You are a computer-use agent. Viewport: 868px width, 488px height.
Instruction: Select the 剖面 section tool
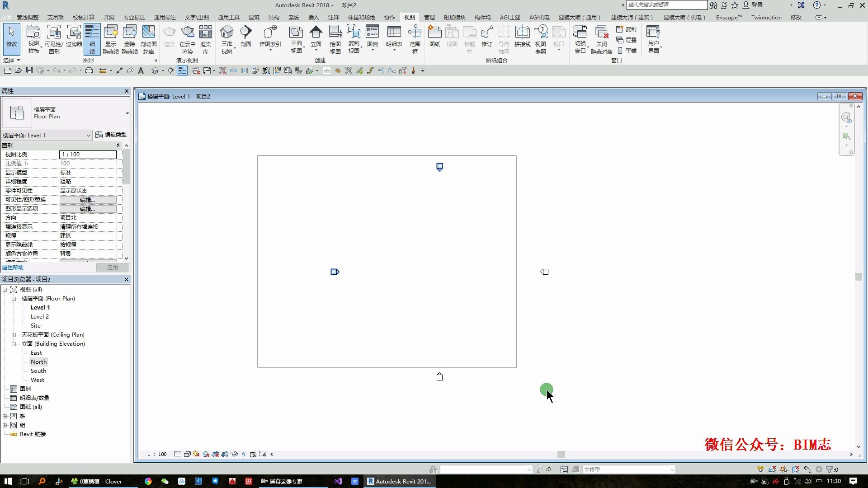coord(245,33)
